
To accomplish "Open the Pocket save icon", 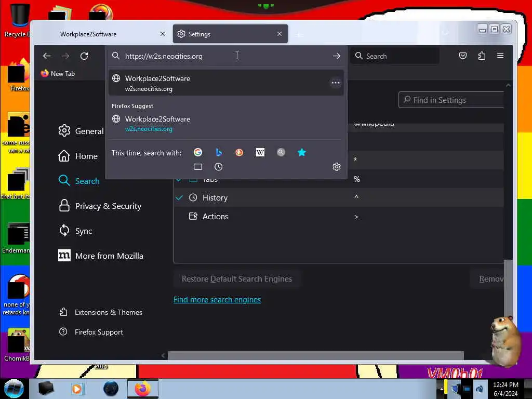I will point(463,56).
